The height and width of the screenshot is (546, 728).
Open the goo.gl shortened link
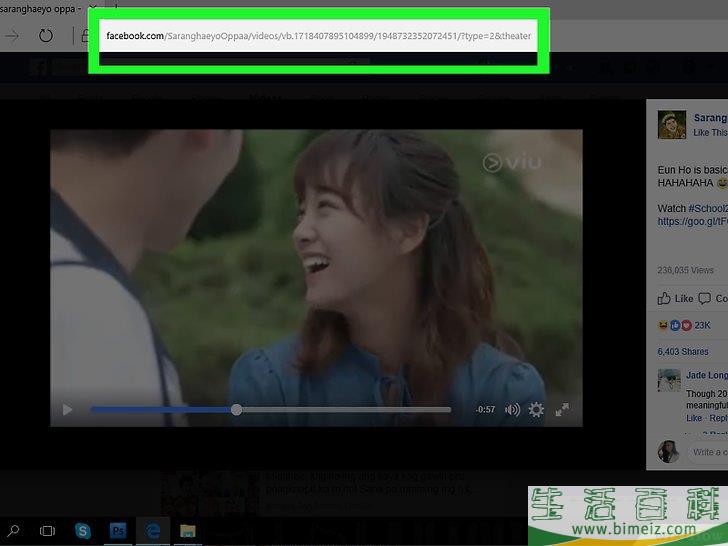692,221
